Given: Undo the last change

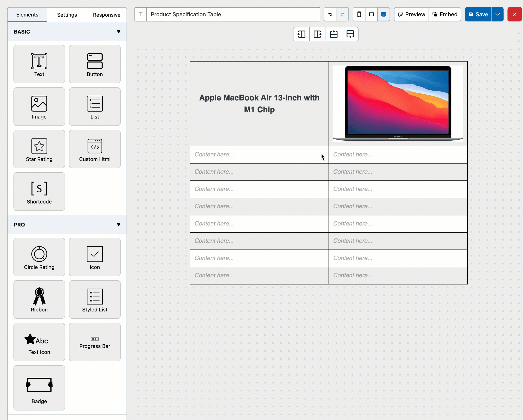Looking at the screenshot, I should pos(330,14).
